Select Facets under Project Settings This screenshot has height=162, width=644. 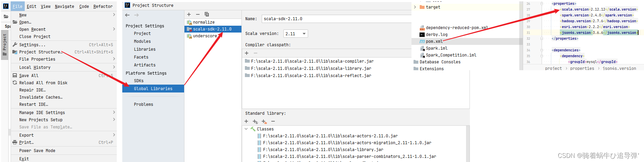(141, 57)
